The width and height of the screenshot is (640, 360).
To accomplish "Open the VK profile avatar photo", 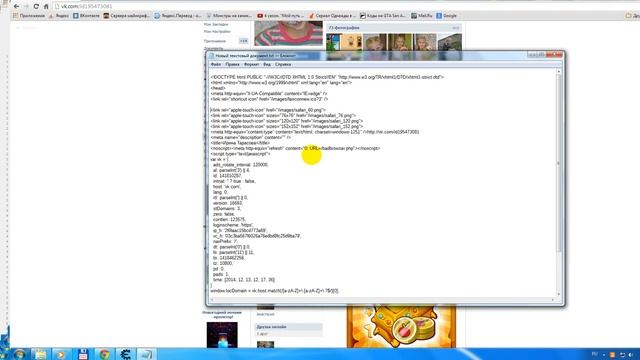I will click(289, 33).
